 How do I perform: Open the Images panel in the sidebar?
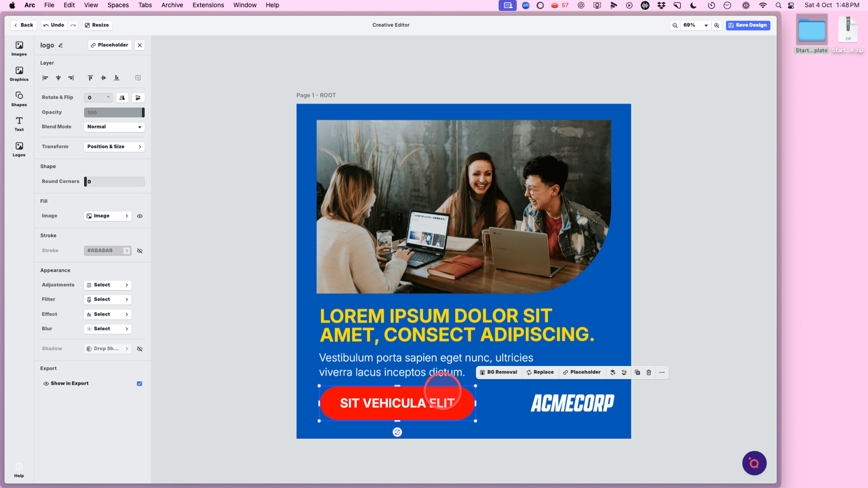tap(19, 48)
